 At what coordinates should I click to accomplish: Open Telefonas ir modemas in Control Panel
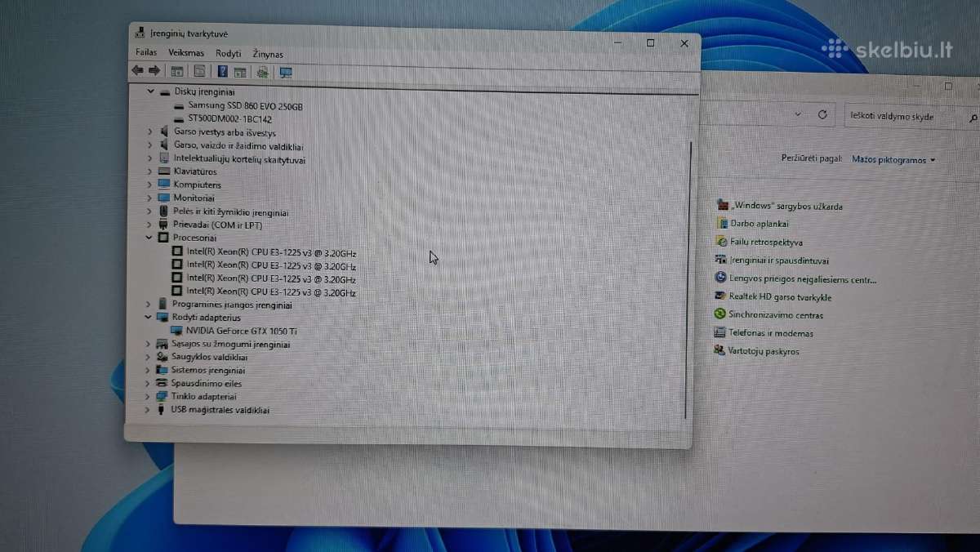(x=771, y=333)
